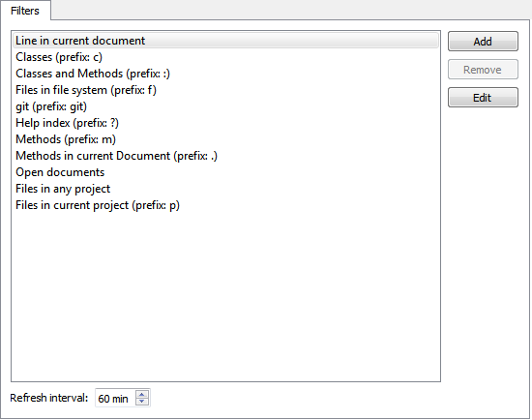
Task: Select Classes and Methods filter entry
Action: 225,74
